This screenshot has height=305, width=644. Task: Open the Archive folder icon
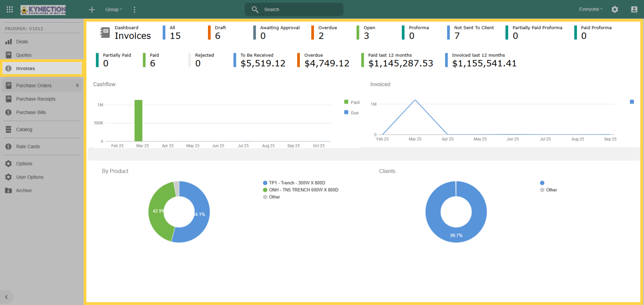[9, 190]
